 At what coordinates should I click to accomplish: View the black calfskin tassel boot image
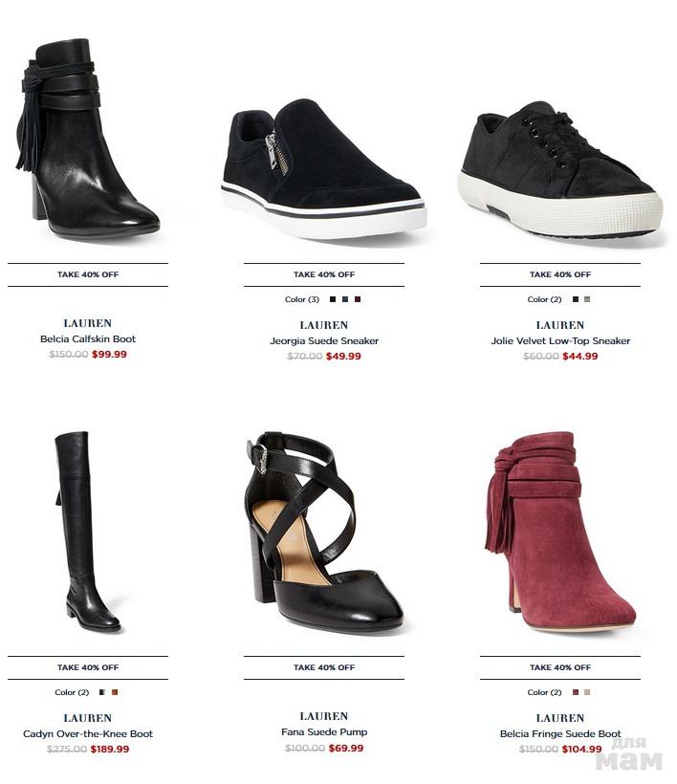coord(88,138)
